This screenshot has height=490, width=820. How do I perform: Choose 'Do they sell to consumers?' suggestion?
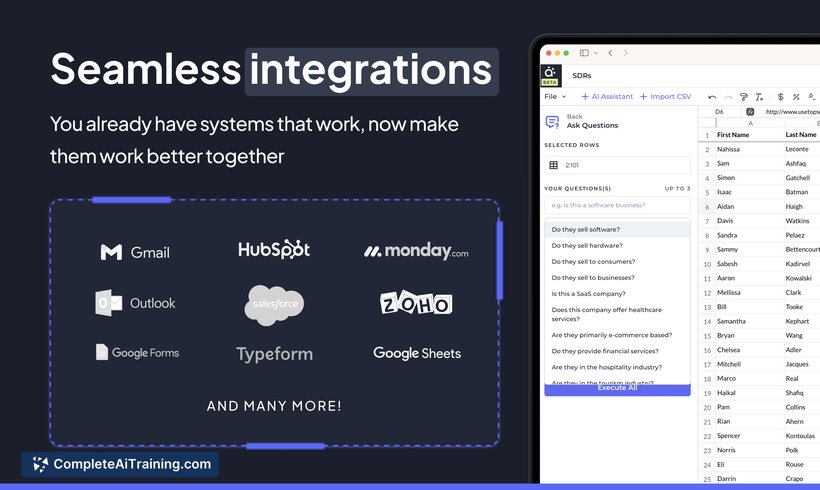click(x=617, y=261)
